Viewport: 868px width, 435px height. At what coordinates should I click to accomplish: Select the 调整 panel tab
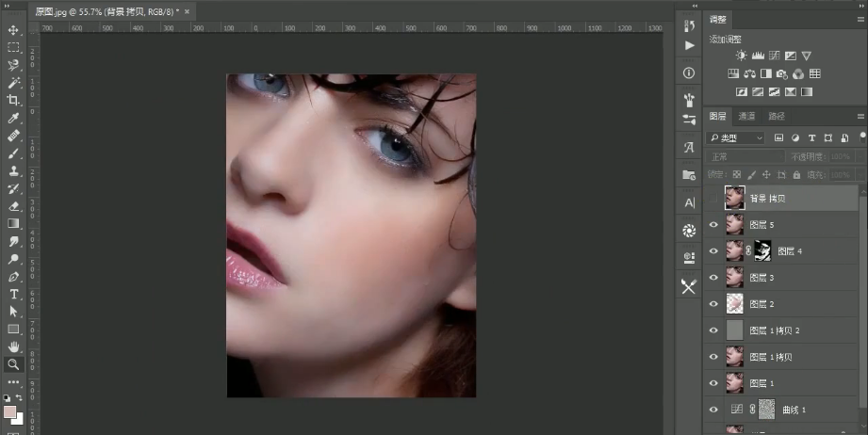tap(717, 20)
